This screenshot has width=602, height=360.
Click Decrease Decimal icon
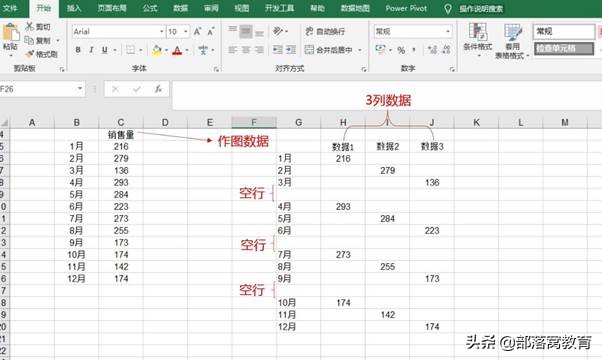click(x=446, y=50)
